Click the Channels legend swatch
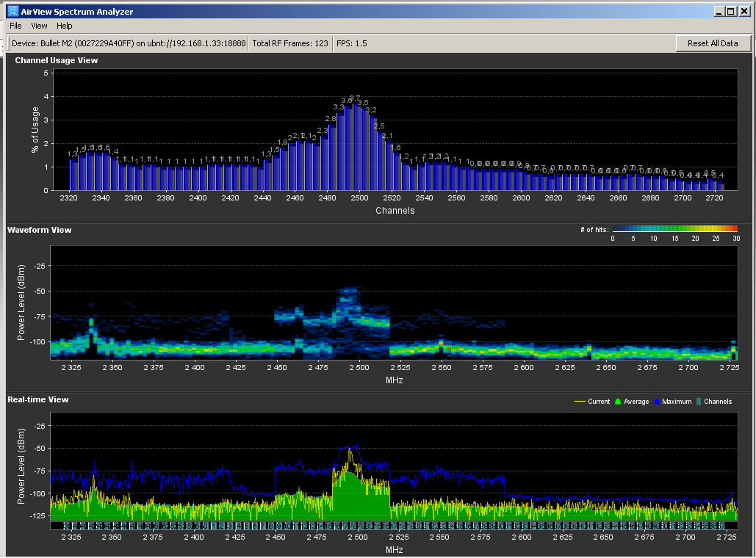The width and height of the screenshot is (756, 558). click(699, 402)
